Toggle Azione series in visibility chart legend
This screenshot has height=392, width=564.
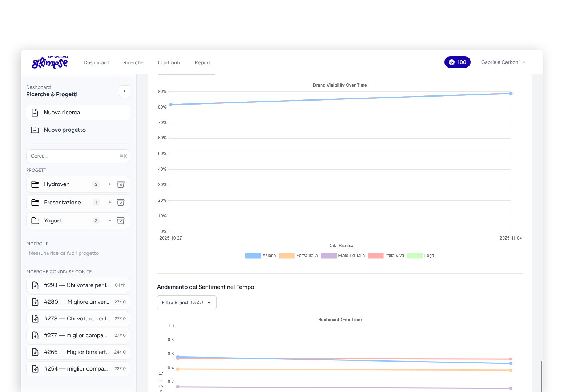pyautogui.click(x=261, y=256)
